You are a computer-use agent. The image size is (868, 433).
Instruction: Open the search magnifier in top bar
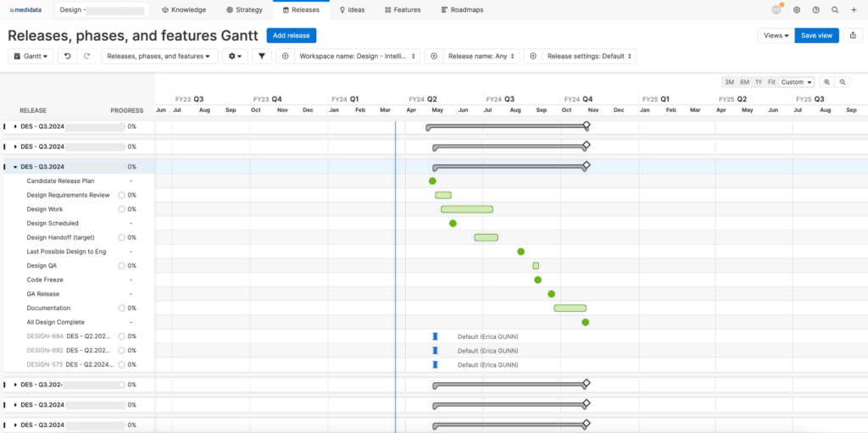click(835, 10)
